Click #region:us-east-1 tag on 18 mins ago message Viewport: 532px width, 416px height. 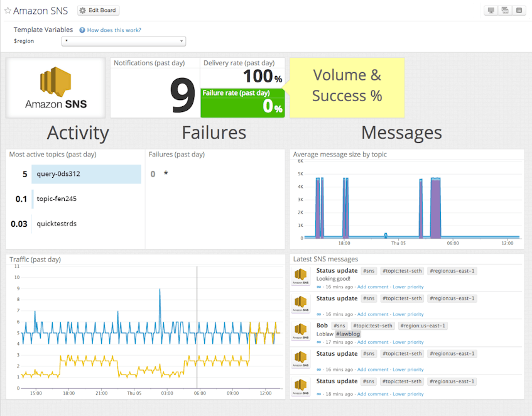click(452, 381)
